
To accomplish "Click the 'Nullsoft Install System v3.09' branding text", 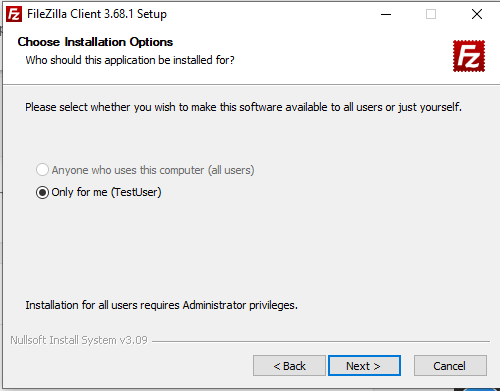I will 79,340.
